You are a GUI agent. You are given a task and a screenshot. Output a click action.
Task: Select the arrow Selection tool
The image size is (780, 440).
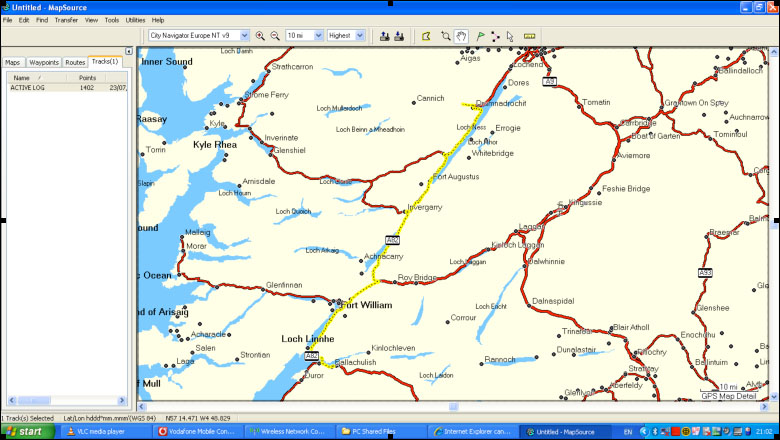[x=510, y=36]
